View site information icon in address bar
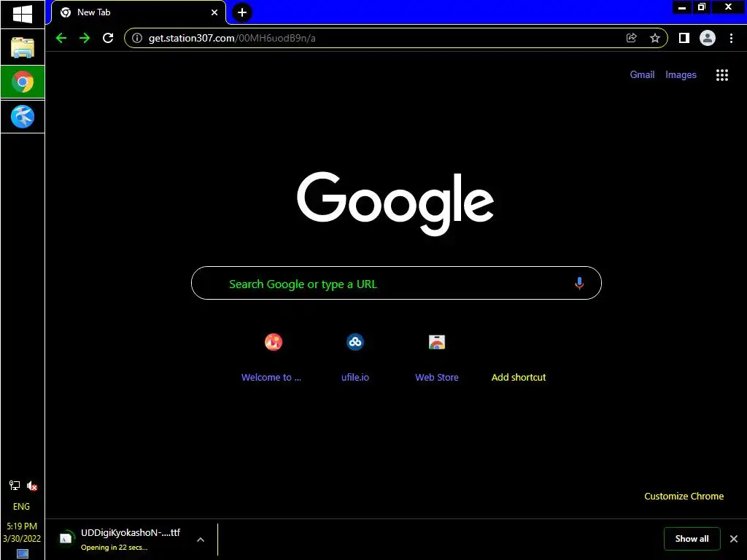747x560 pixels. pyautogui.click(x=137, y=38)
